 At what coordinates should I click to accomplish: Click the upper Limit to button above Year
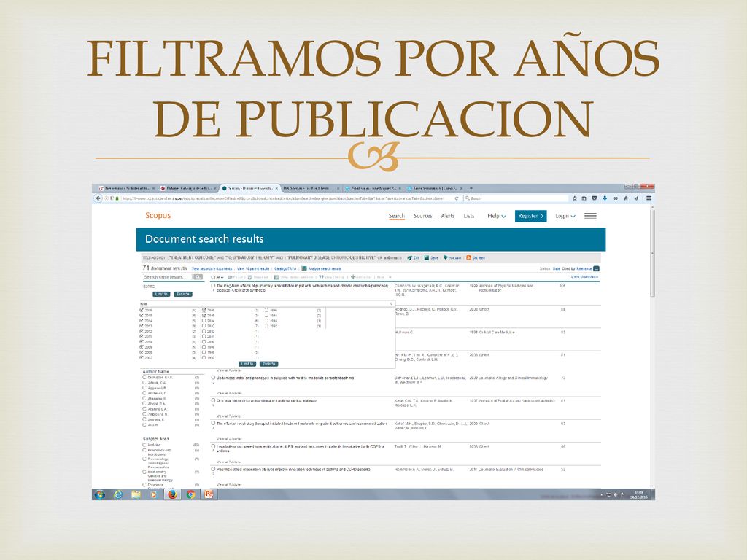[x=161, y=294]
